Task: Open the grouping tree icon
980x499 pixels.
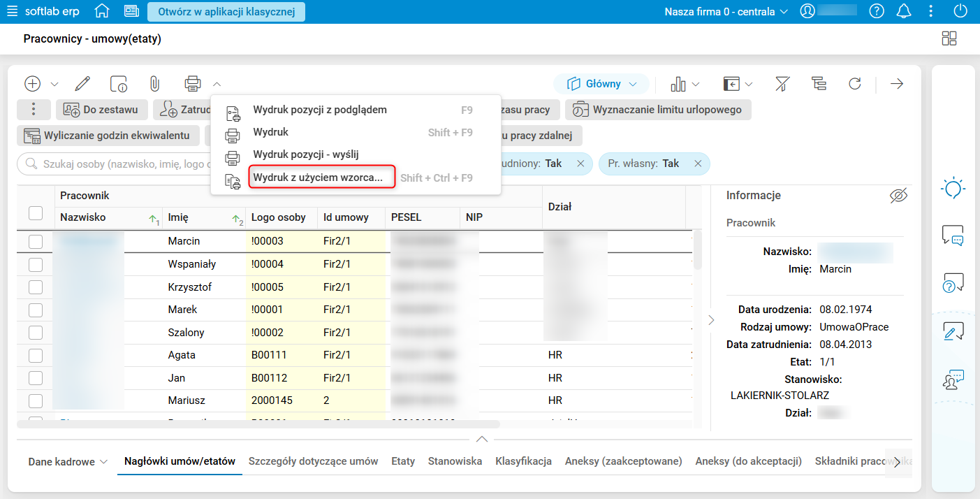Action: point(819,84)
